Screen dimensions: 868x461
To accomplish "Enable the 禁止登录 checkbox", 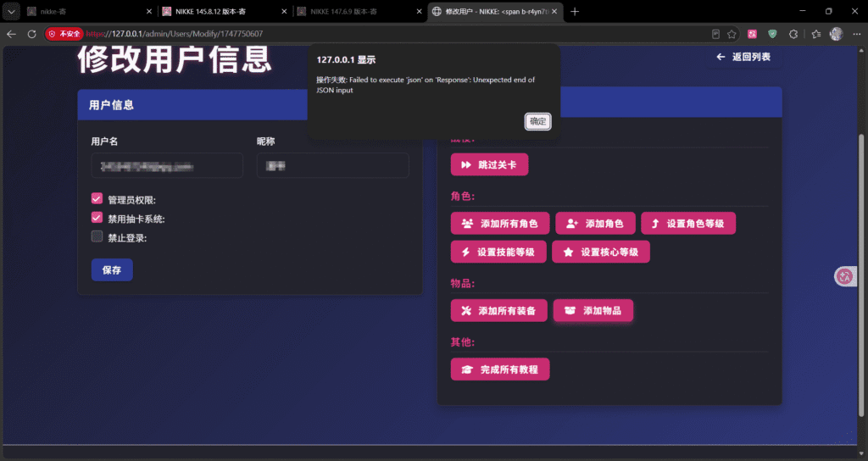I will tap(97, 236).
